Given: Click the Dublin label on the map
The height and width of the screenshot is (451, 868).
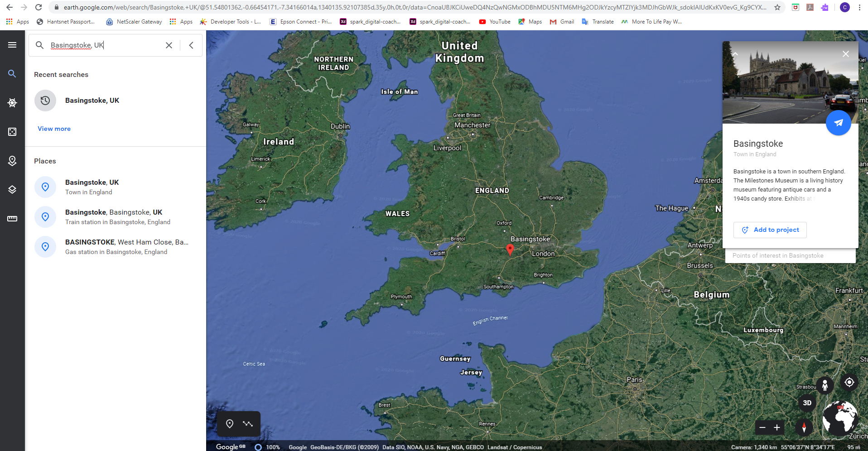Looking at the screenshot, I should (x=340, y=126).
